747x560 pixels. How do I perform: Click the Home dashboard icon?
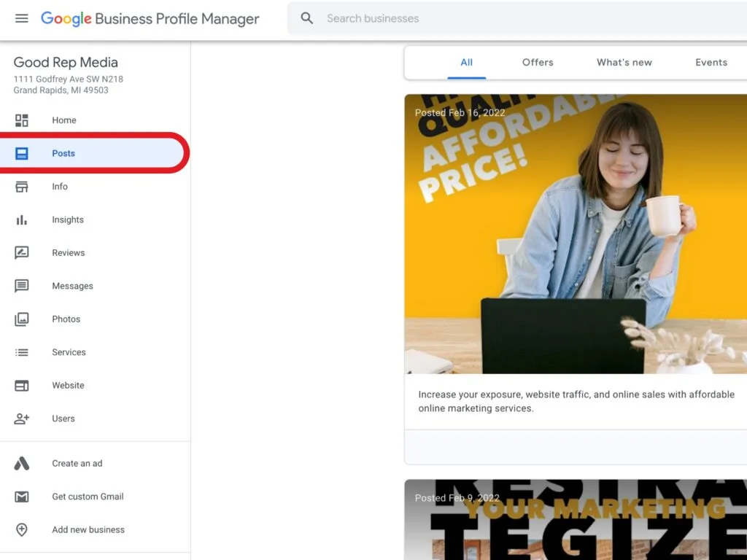(x=21, y=120)
